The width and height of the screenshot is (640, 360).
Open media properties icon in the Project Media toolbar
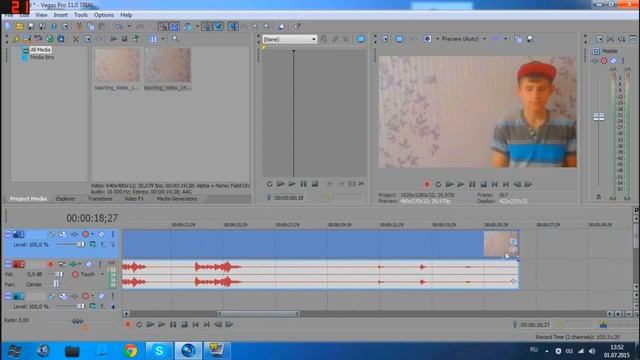(87, 39)
